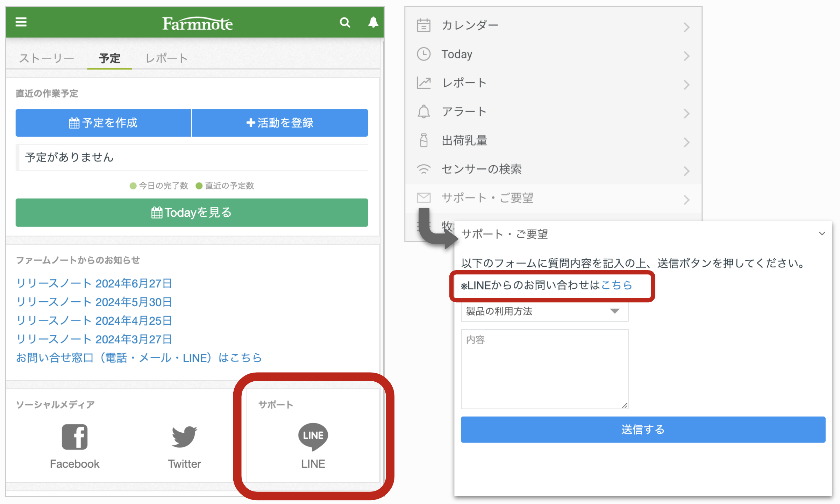Screen dimensions: 840x504
Task: Click the Twitter bird icon
Action: pyautogui.click(x=184, y=437)
